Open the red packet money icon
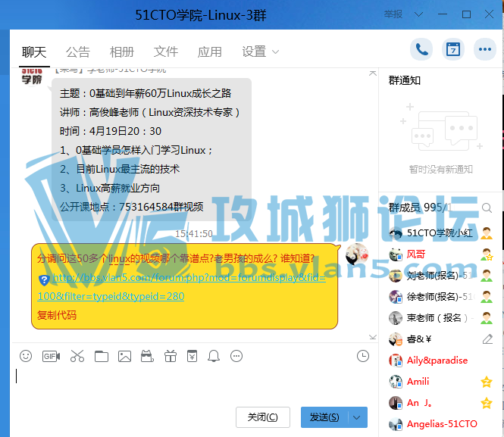This screenshot has width=504, height=437. point(193,356)
